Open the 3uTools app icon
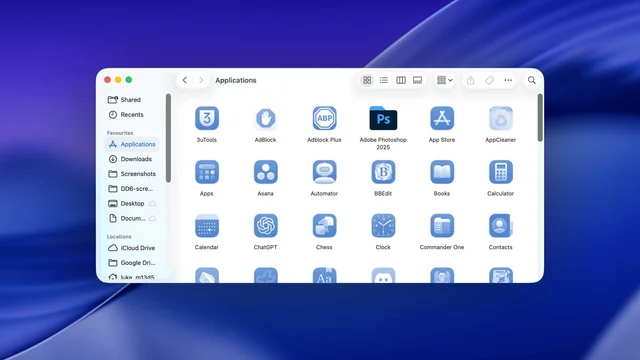The image size is (640, 360). [207, 118]
